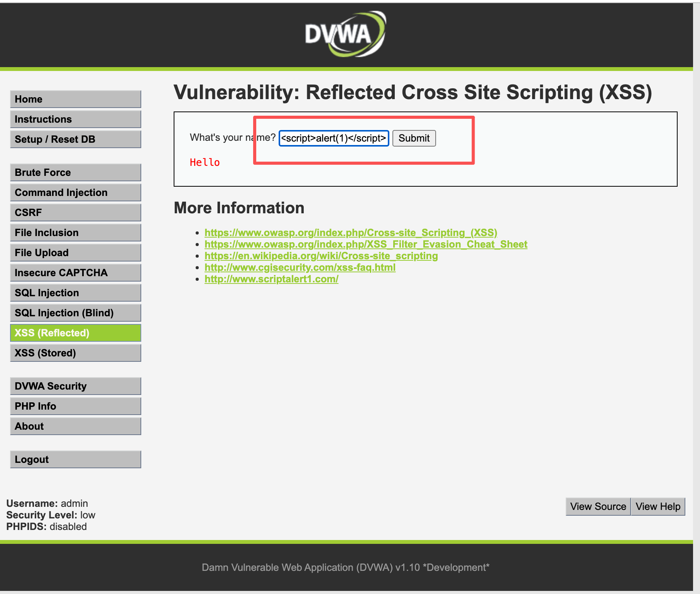
Task: Open OWASP XSS Filter Evasion Cheat Sheet link
Action: coord(366,244)
